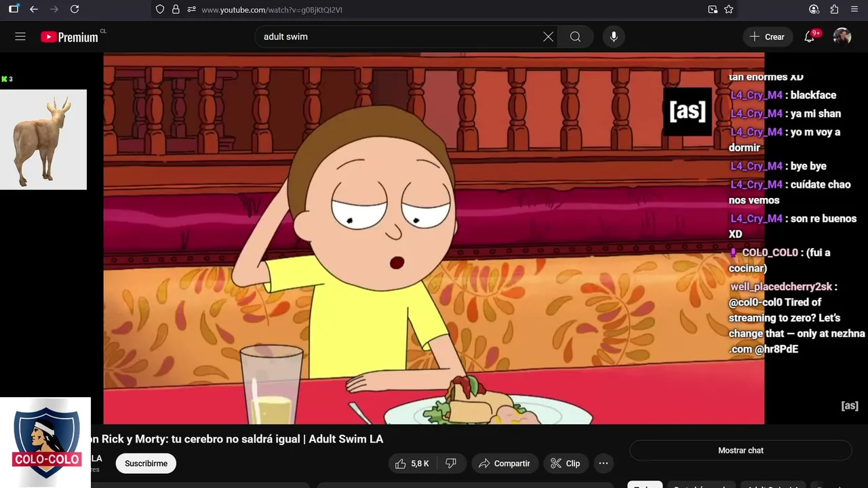Open the tracking protection shield icon
Viewport: 868px width, 488px height.
pyautogui.click(x=160, y=9)
